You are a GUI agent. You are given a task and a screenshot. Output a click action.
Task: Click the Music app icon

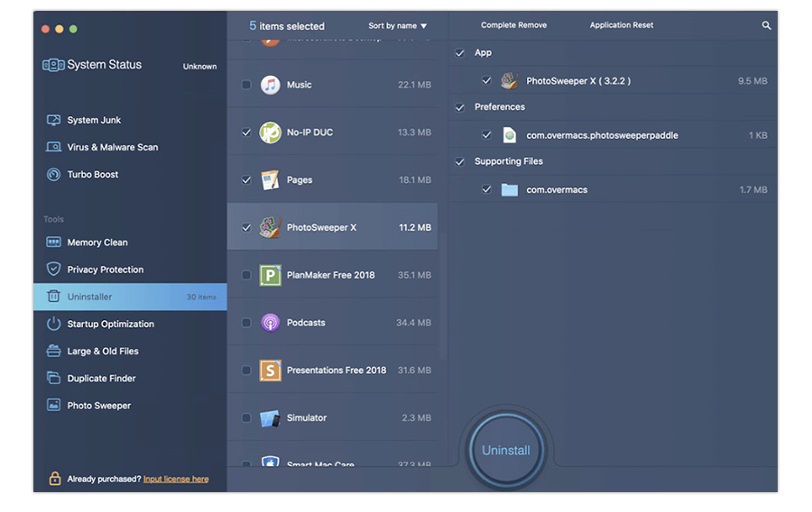point(270,85)
